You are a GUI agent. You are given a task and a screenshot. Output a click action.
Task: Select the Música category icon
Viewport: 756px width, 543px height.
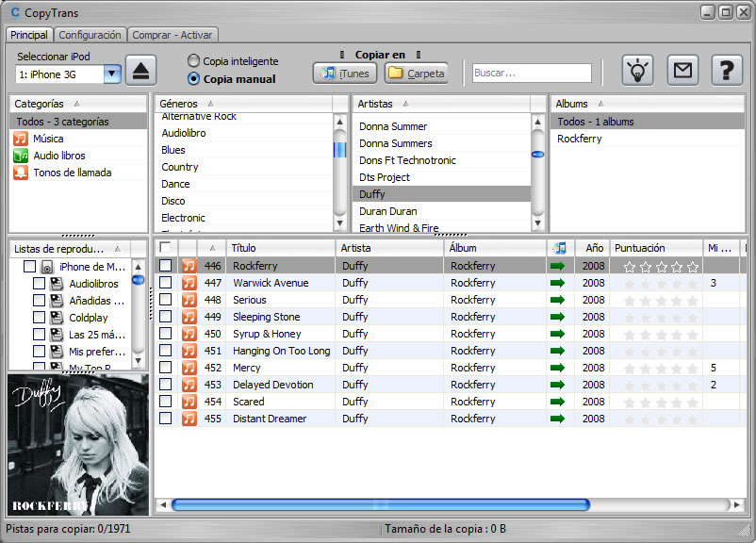[x=21, y=139]
